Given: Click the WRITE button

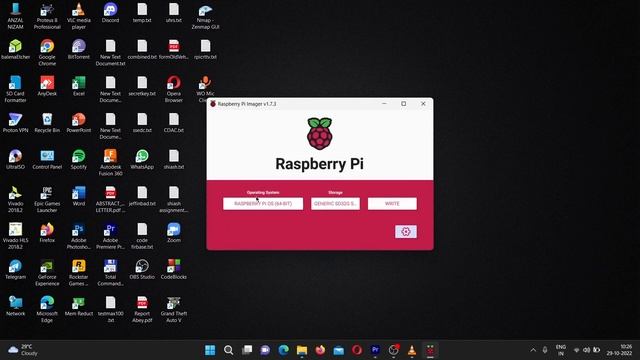Looking at the screenshot, I should point(392,204).
